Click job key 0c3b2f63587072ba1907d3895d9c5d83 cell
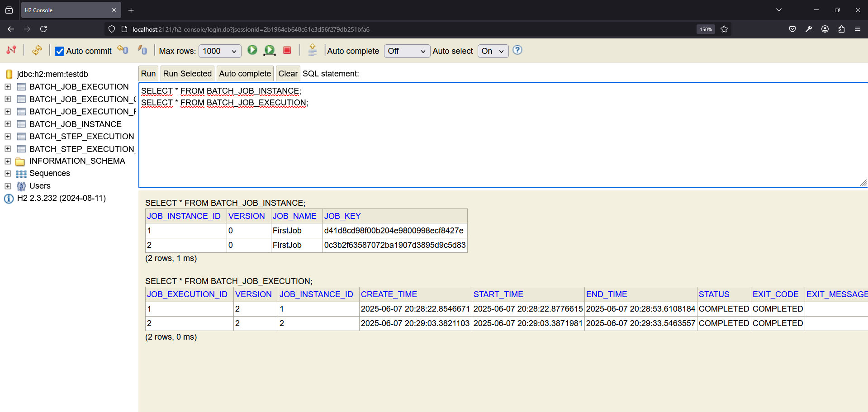 [x=395, y=245]
